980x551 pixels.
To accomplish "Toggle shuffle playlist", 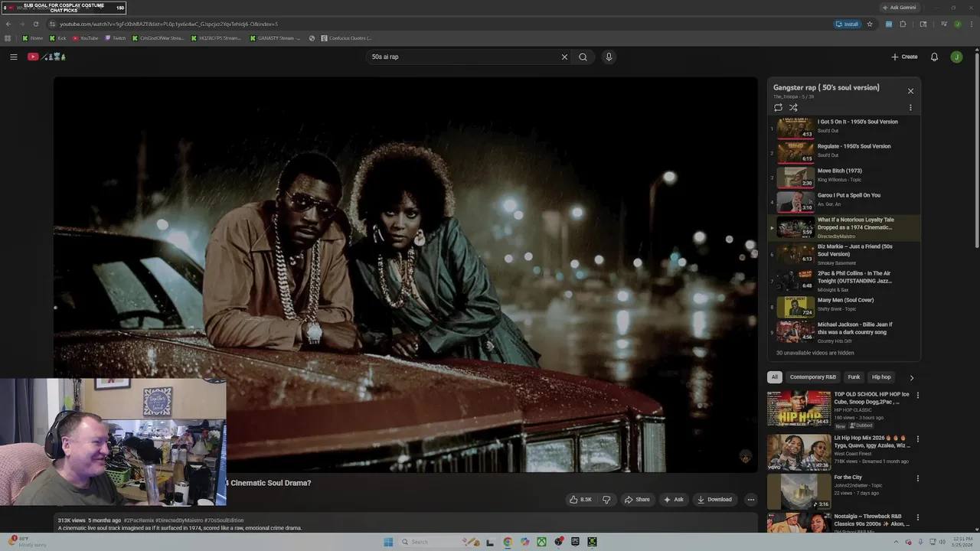I will point(793,107).
